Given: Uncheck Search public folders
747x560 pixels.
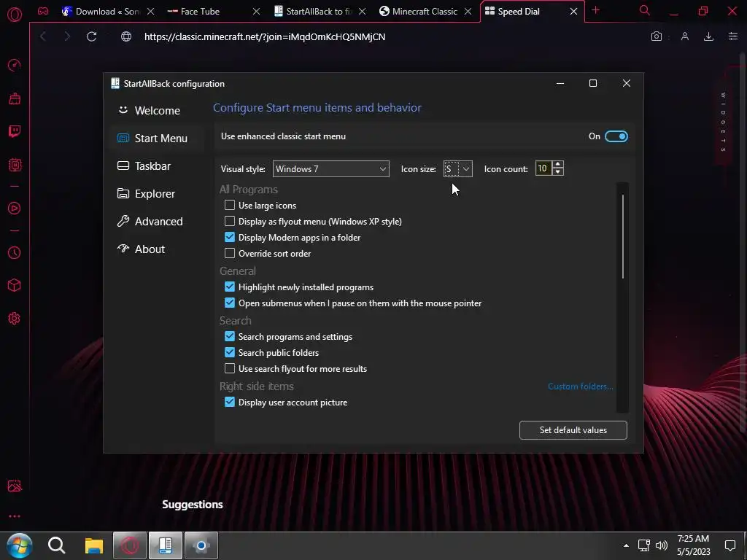Looking at the screenshot, I should point(230,352).
